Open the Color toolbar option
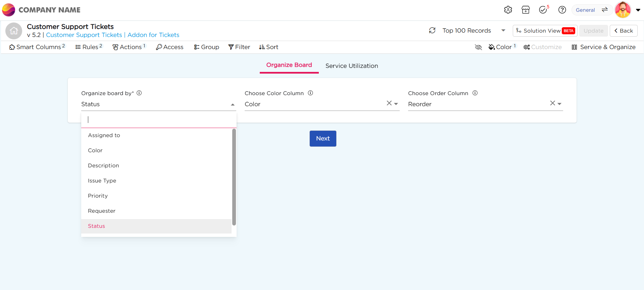The width and height of the screenshot is (644, 290). click(x=501, y=47)
